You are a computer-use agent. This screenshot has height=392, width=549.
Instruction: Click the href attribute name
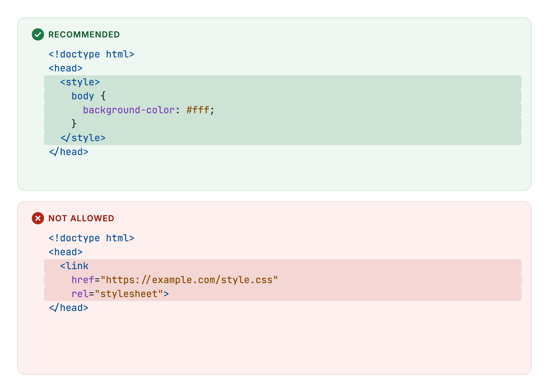tap(83, 280)
